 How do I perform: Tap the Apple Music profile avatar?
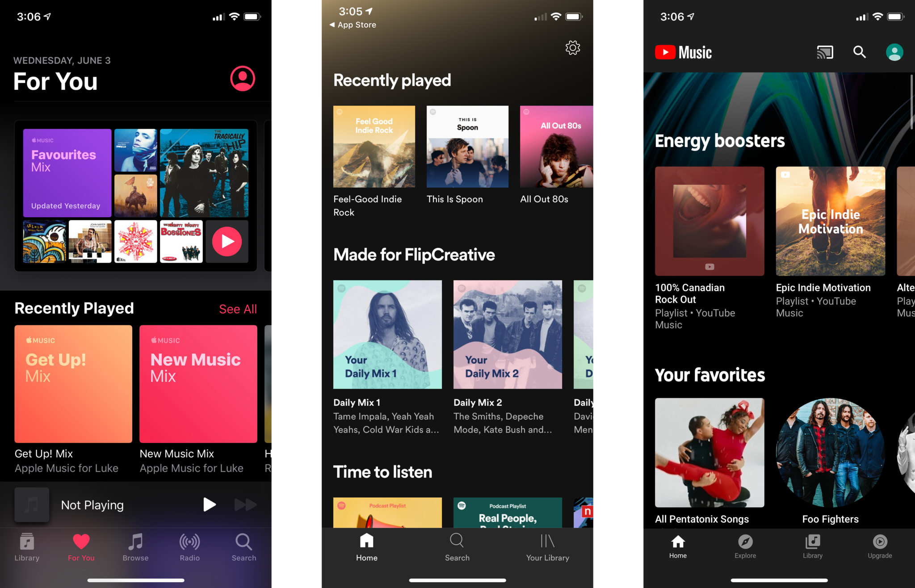click(x=242, y=79)
